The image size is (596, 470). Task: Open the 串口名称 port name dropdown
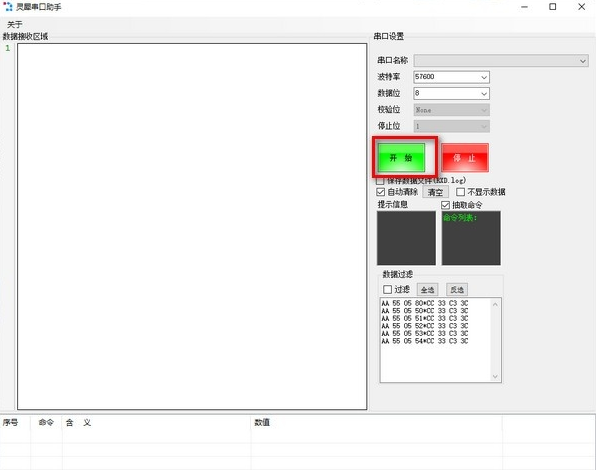(501, 61)
